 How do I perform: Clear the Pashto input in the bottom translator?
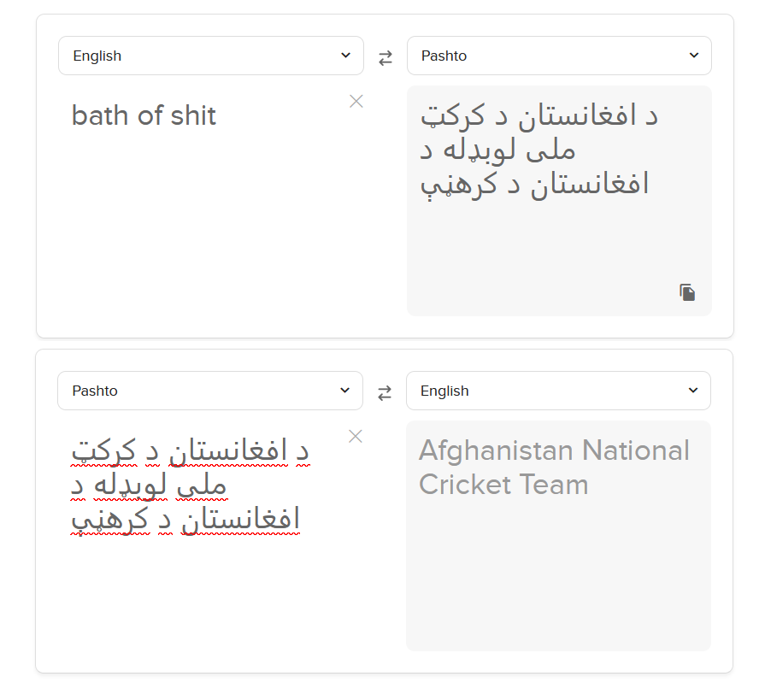[356, 436]
